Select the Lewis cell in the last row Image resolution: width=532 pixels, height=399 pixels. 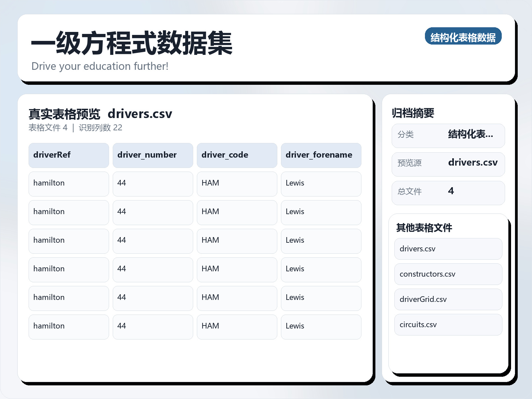pos(321,327)
